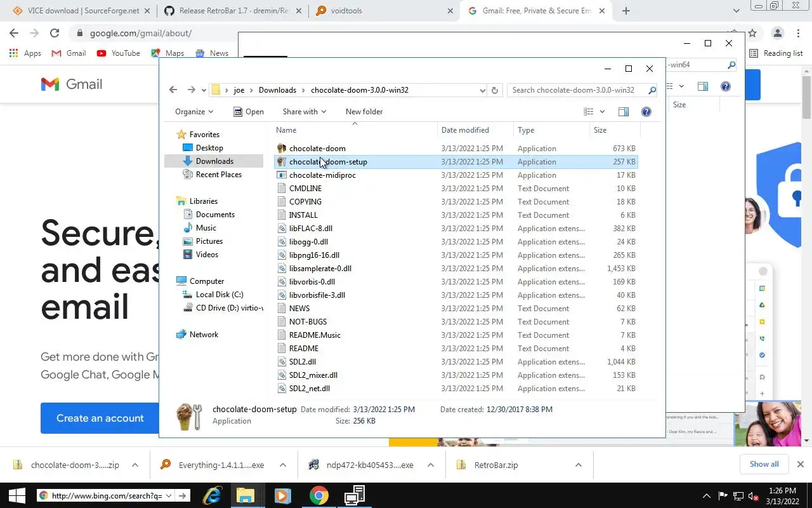This screenshot has height=508, width=812.
Task: Open the Apps bookmark shortcut
Action: coord(25,53)
